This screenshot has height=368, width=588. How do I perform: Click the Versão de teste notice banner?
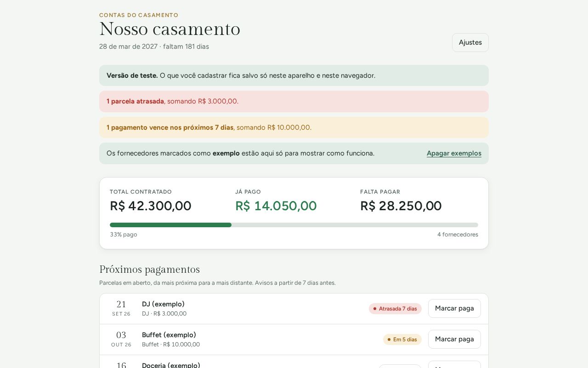294,75
